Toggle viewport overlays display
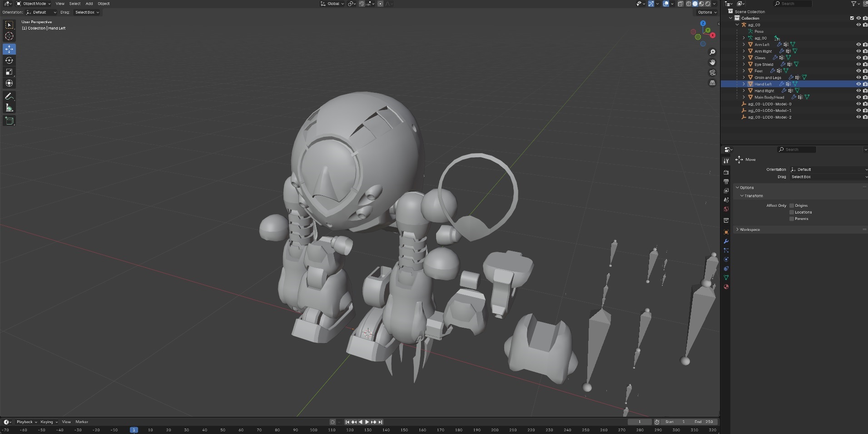Viewport: 868px width, 434px height. (666, 4)
